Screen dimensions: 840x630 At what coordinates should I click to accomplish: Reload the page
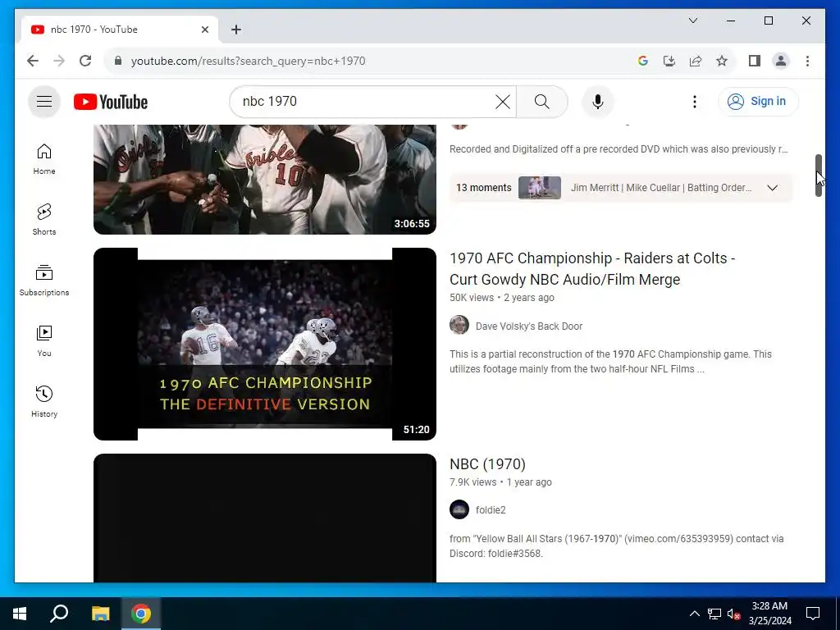coord(85,61)
